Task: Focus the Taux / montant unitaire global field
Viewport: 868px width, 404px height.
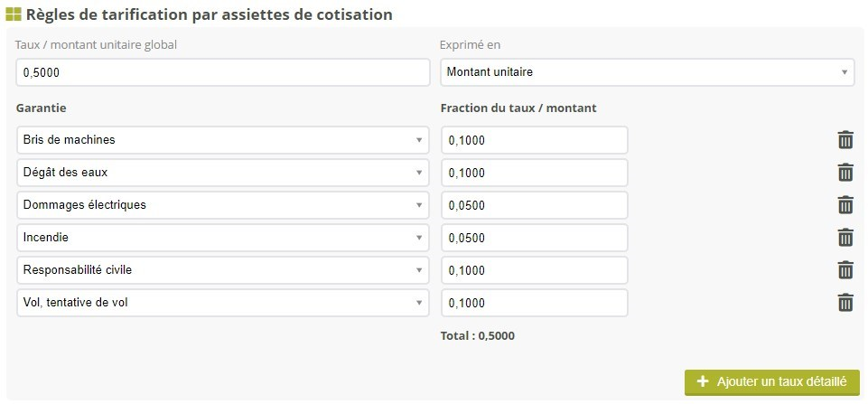Action: (222, 72)
